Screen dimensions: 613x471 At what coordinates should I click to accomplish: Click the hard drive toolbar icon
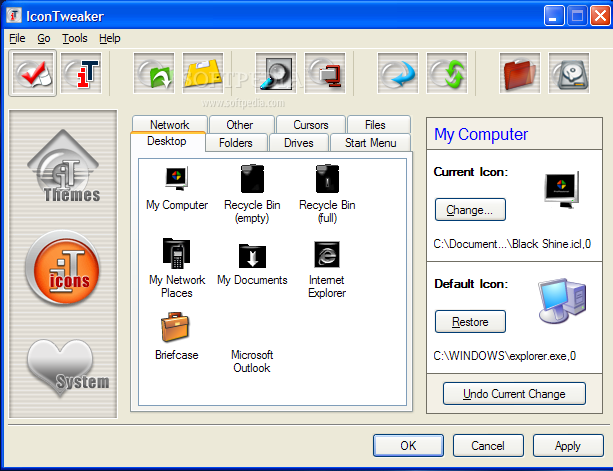569,73
